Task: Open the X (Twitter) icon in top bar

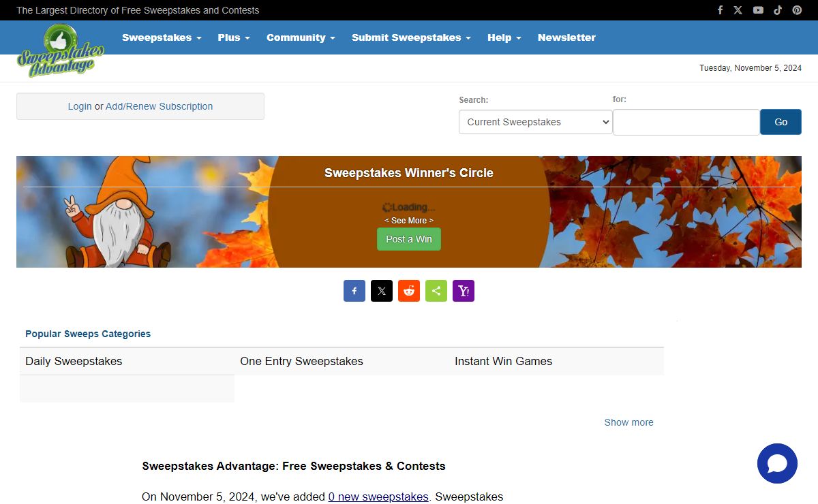Action: pos(738,10)
